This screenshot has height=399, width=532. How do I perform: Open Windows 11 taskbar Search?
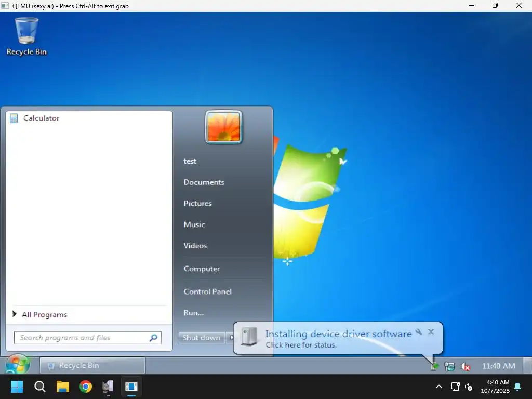click(x=39, y=387)
